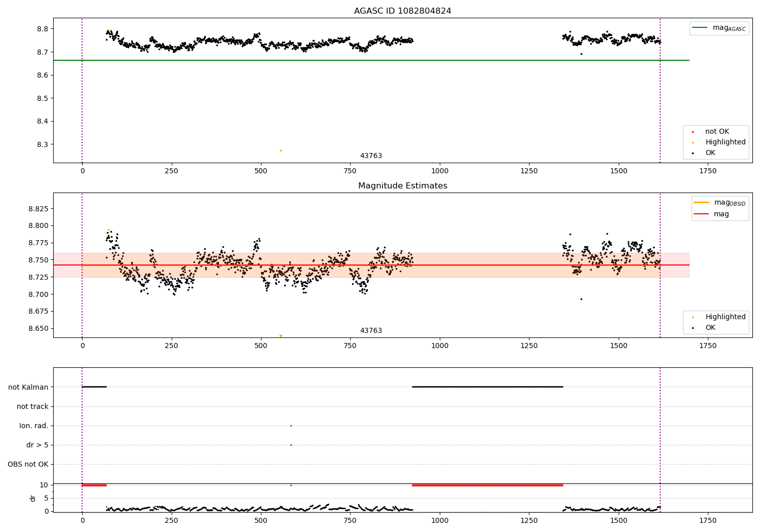Click 'OK' in the Magnitude Estimates legend
The image size is (760, 532).
click(x=710, y=327)
